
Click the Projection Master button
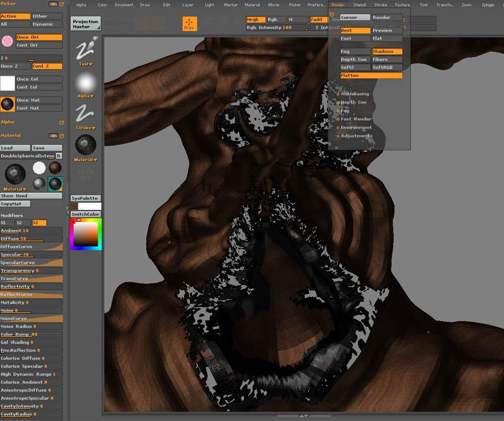coord(85,24)
